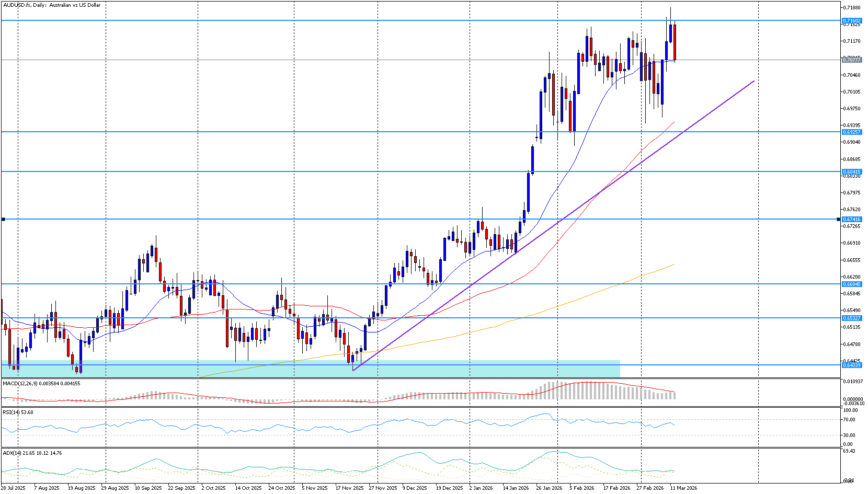Click the 11 Mar 2026 date label
This screenshot has width=868, height=494.
click(683, 488)
